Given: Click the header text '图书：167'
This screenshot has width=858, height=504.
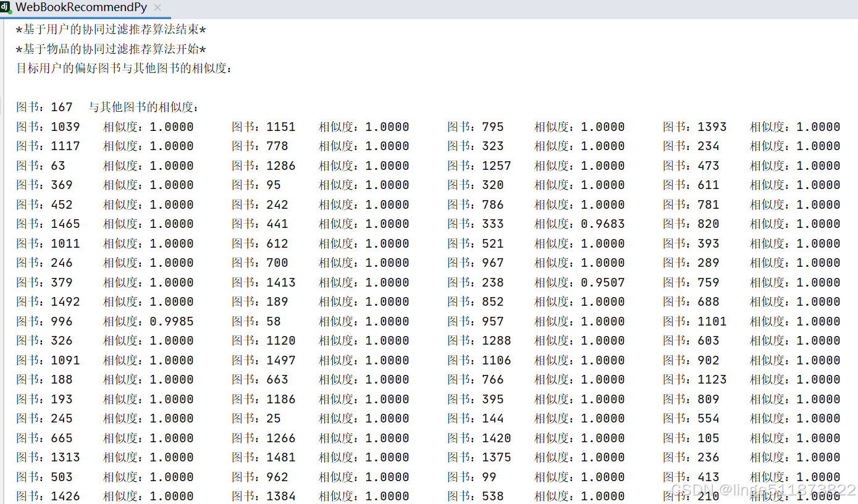Looking at the screenshot, I should click(x=44, y=107).
